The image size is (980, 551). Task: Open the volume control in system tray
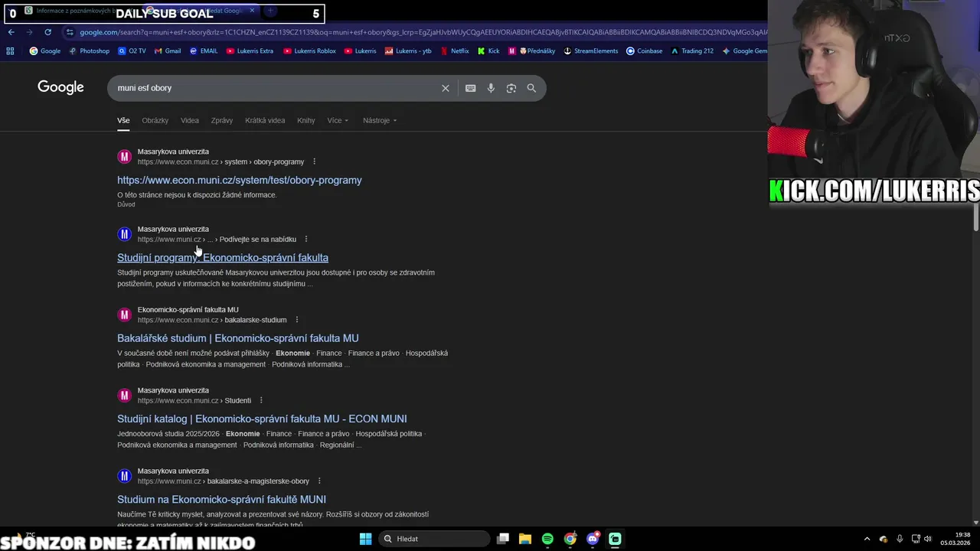tap(928, 539)
